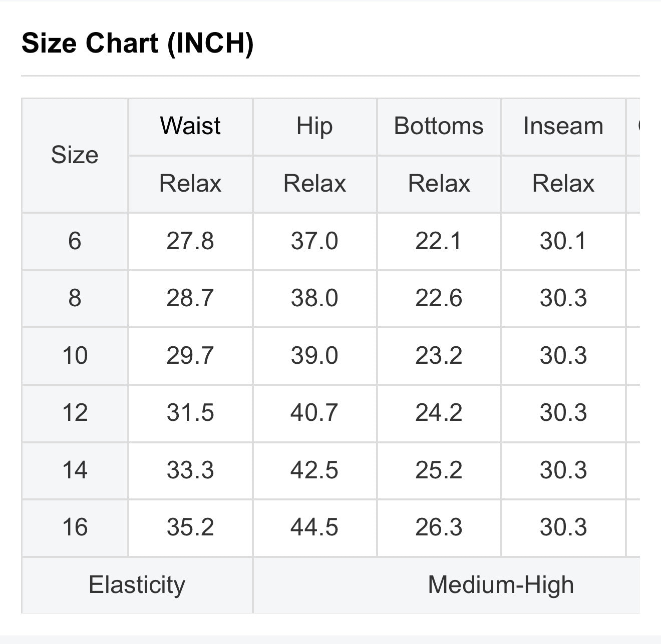The image size is (661, 644).
Task: Select the size 14 row label
Action: coord(75,470)
